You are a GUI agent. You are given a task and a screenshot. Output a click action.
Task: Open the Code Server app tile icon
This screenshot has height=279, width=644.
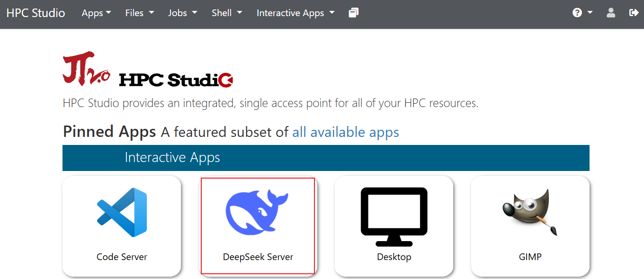coord(122,212)
